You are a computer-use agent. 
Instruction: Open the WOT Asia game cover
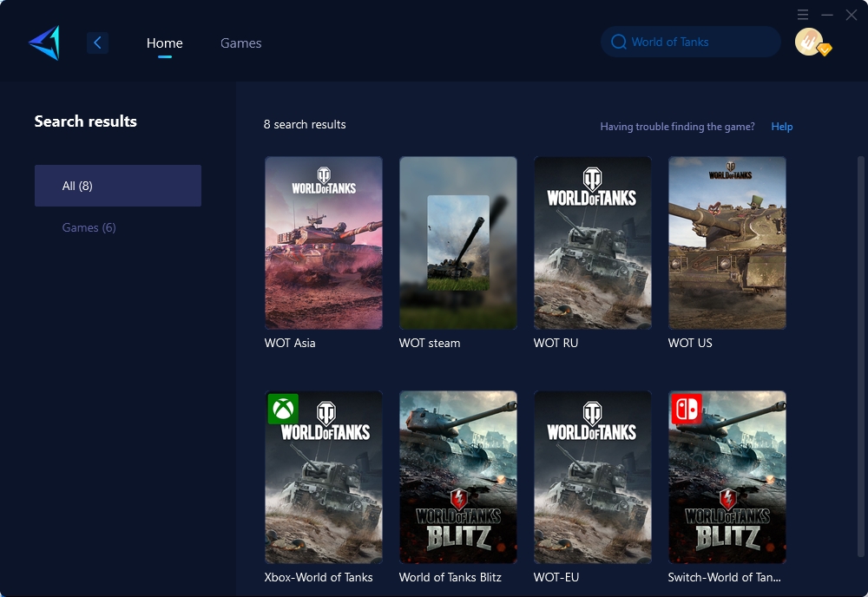point(324,243)
